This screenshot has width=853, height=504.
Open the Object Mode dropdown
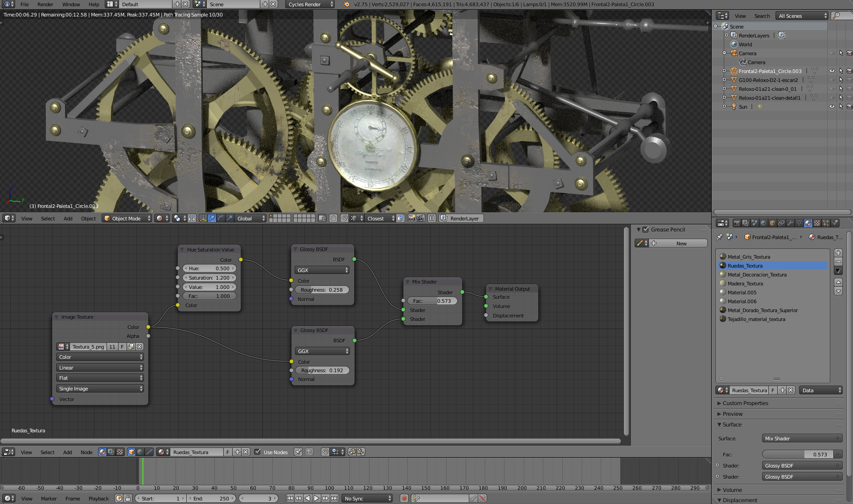(127, 218)
